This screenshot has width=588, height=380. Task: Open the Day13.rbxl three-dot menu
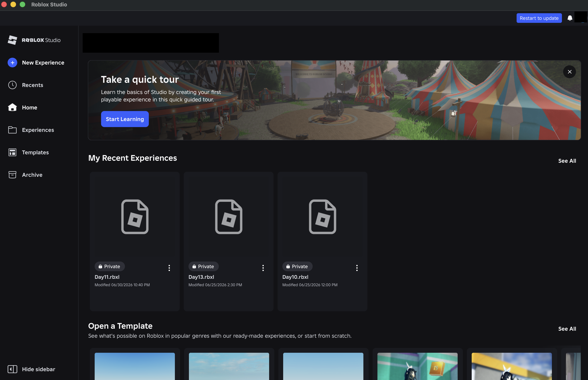pos(263,268)
